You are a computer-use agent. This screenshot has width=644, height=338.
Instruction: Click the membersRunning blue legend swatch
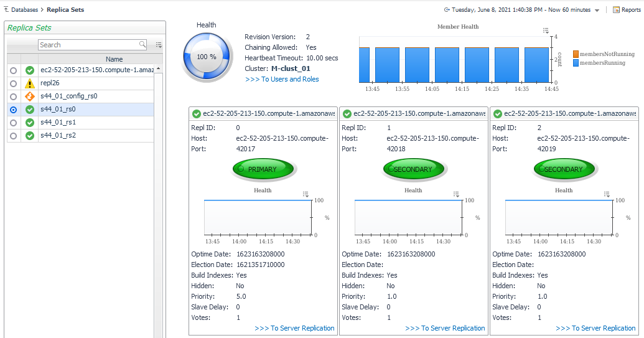pyautogui.click(x=576, y=63)
